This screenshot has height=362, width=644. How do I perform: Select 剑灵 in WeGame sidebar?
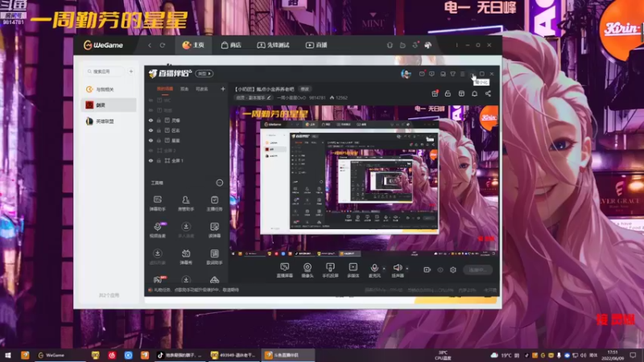(x=109, y=105)
